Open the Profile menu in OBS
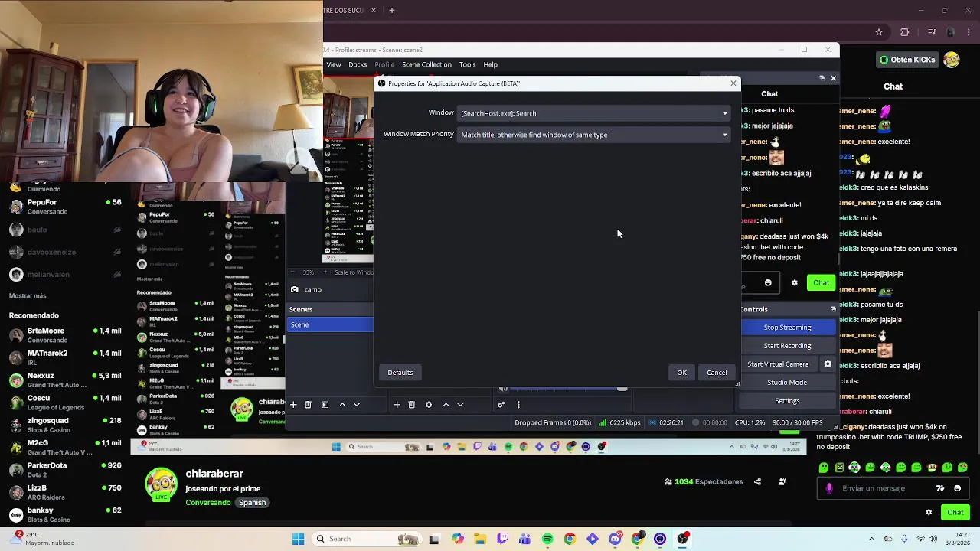The width and height of the screenshot is (980, 551). [x=384, y=64]
